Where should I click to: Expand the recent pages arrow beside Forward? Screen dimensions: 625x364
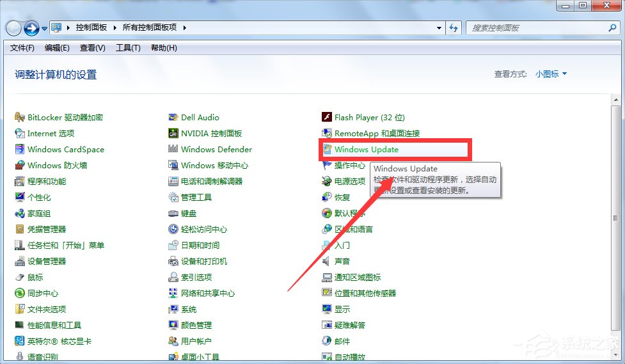(44, 29)
